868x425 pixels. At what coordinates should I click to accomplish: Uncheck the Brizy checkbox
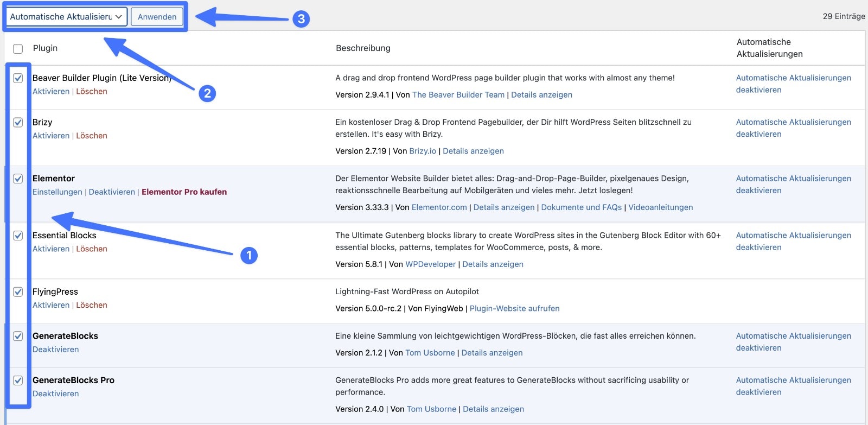(18, 122)
